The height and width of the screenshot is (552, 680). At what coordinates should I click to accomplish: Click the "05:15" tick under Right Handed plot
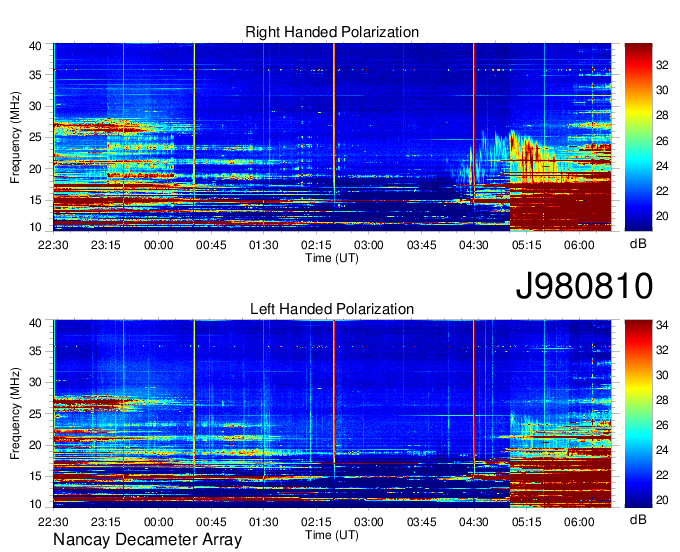pos(526,245)
